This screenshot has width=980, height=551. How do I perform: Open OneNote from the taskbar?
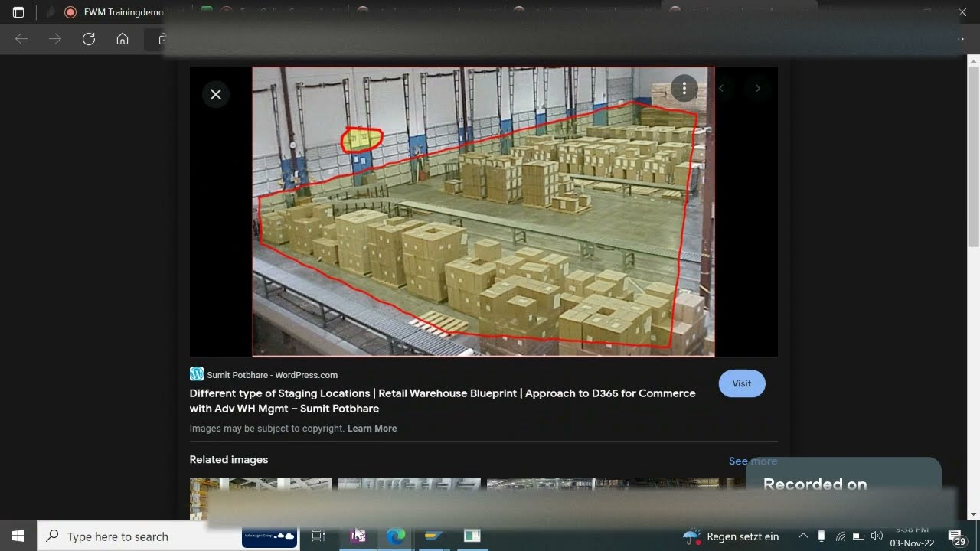358,536
